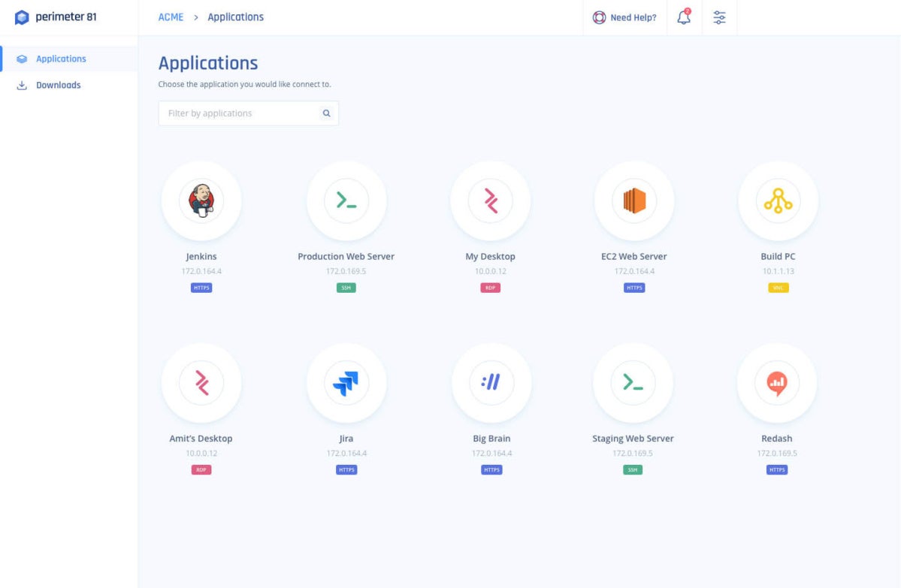Open the Jira application icon
Viewport: 901px width, 588px height.
346,383
